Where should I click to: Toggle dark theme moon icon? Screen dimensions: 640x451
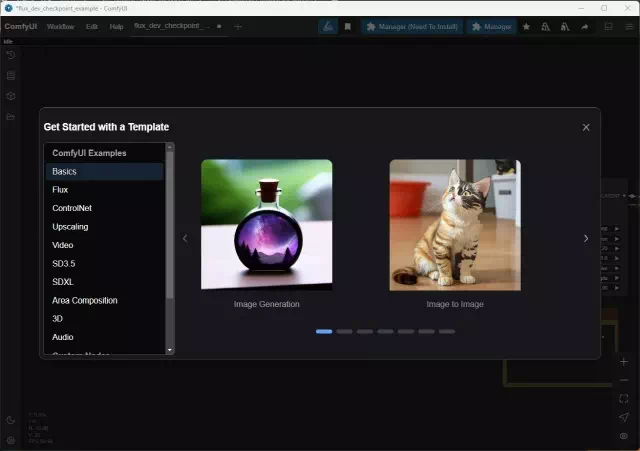pyautogui.click(x=11, y=420)
